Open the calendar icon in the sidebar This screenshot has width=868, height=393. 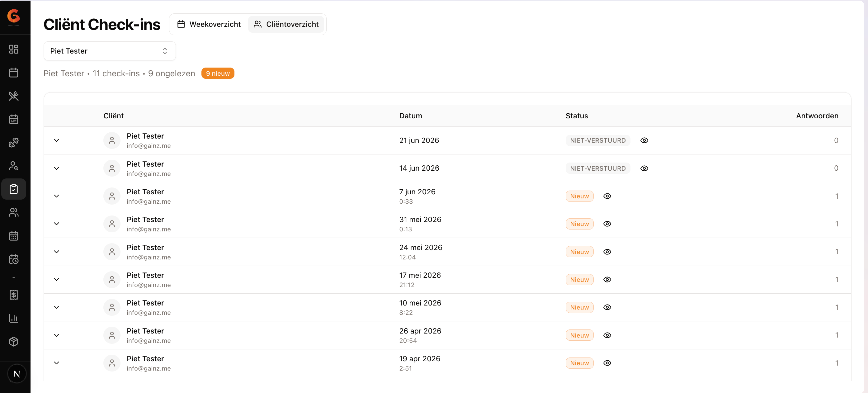point(13,73)
